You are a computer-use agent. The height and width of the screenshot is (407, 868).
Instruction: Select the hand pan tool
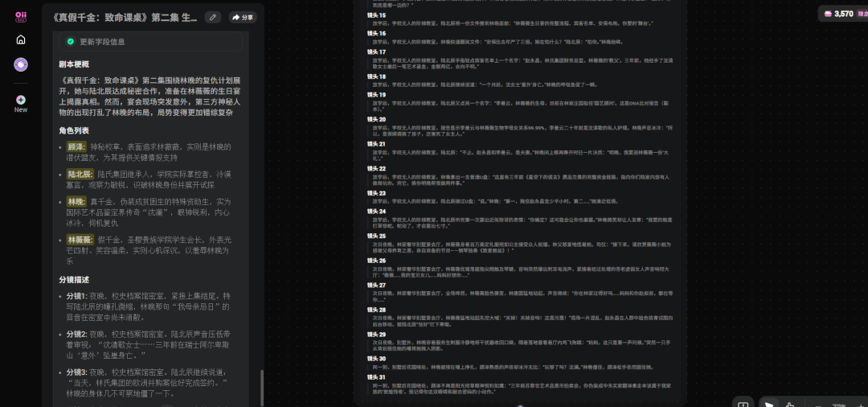coord(789,403)
